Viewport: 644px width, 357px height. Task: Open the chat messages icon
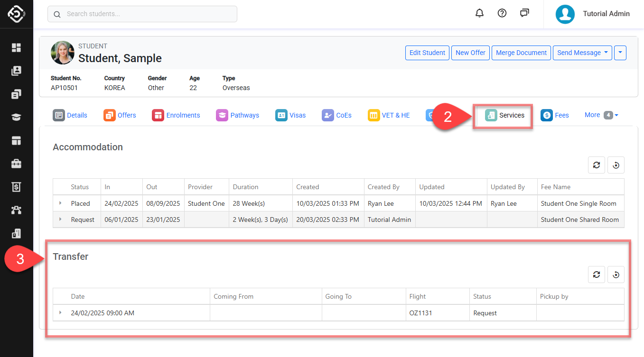tap(524, 13)
